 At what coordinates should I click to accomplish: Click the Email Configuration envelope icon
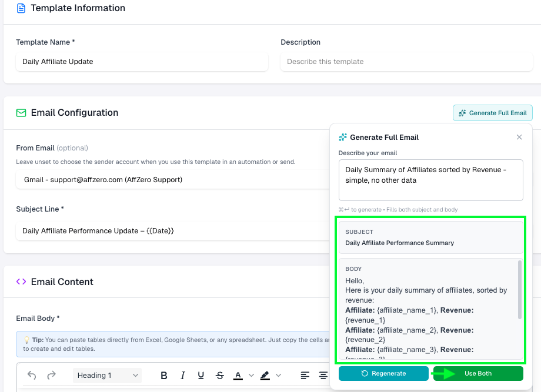(x=21, y=113)
